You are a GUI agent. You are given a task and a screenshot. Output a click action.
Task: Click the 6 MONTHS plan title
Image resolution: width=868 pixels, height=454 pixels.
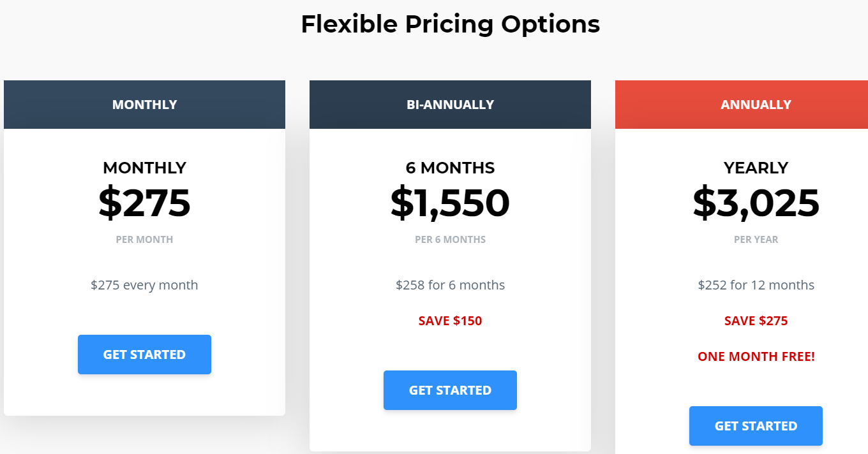[x=450, y=168]
